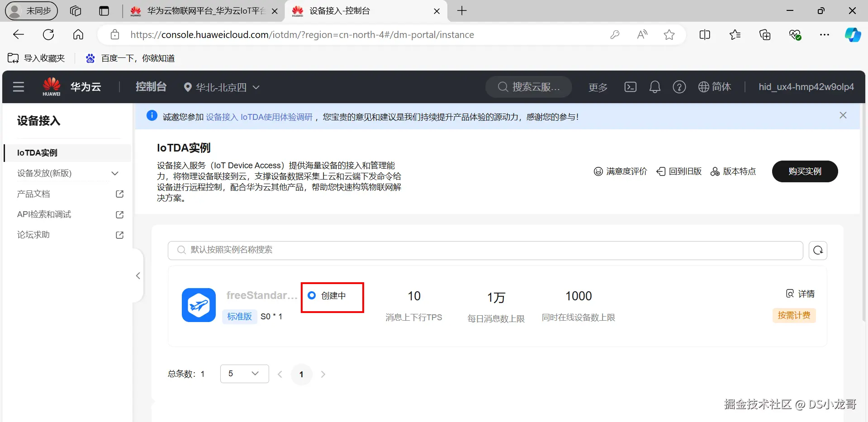Open the 更多 menu in the top bar

click(598, 87)
